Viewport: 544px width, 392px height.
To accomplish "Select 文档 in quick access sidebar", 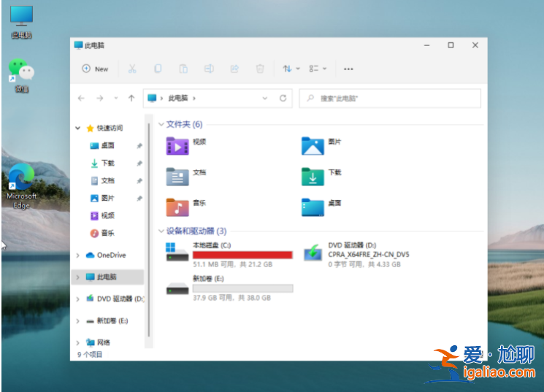I will [107, 181].
